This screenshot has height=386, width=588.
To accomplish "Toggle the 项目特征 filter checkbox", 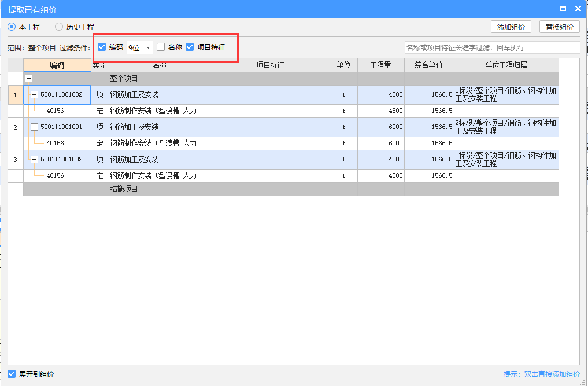I will (x=190, y=47).
